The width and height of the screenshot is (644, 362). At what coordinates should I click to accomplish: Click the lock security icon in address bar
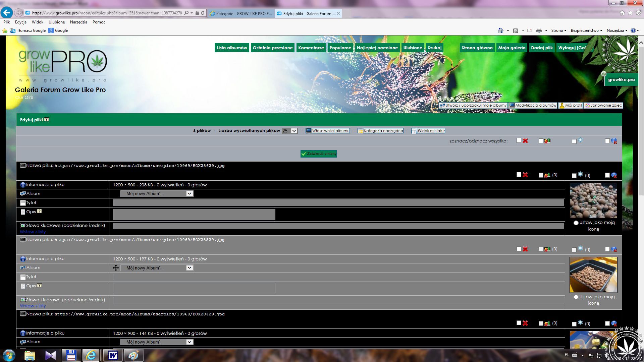pyautogui.click(x=197, y=13)
